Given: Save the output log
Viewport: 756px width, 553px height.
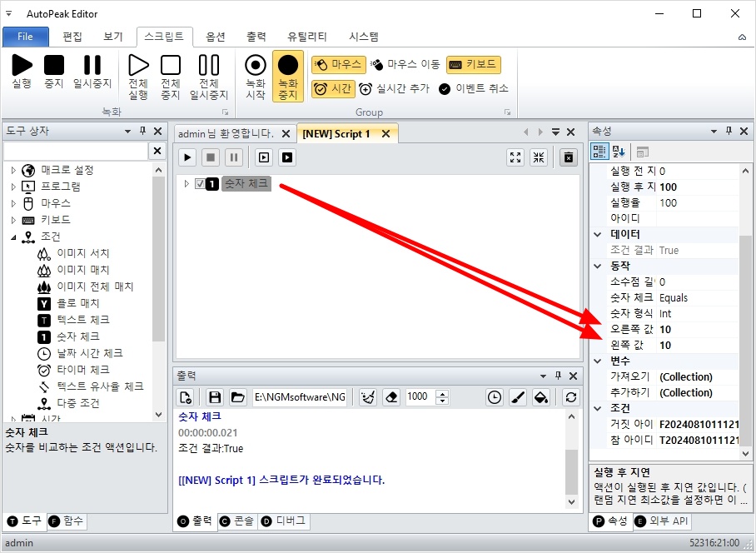Looking at the screenshot, I should [215, 397].
